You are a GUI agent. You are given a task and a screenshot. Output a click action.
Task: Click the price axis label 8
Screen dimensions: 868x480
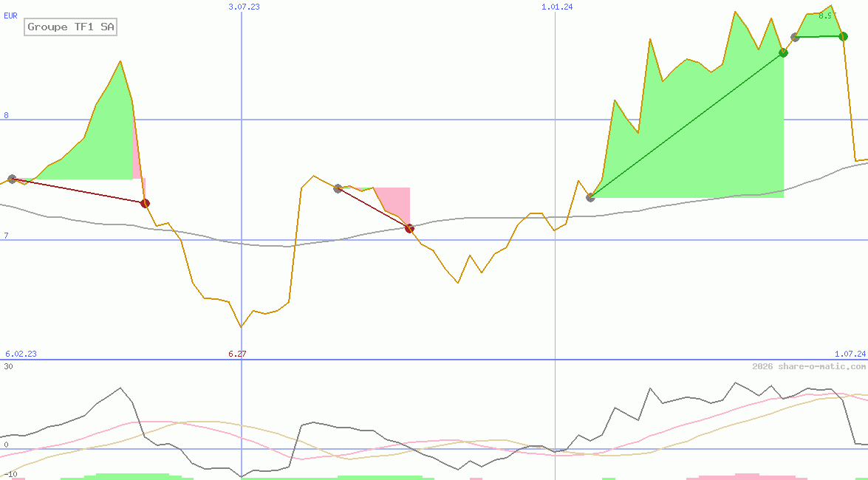point(6,115)
